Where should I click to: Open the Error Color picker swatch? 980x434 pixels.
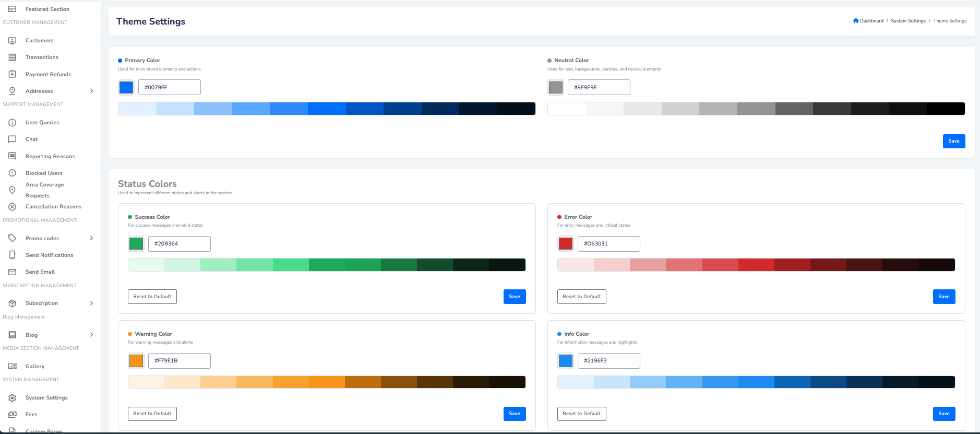[x=566, y=244]
